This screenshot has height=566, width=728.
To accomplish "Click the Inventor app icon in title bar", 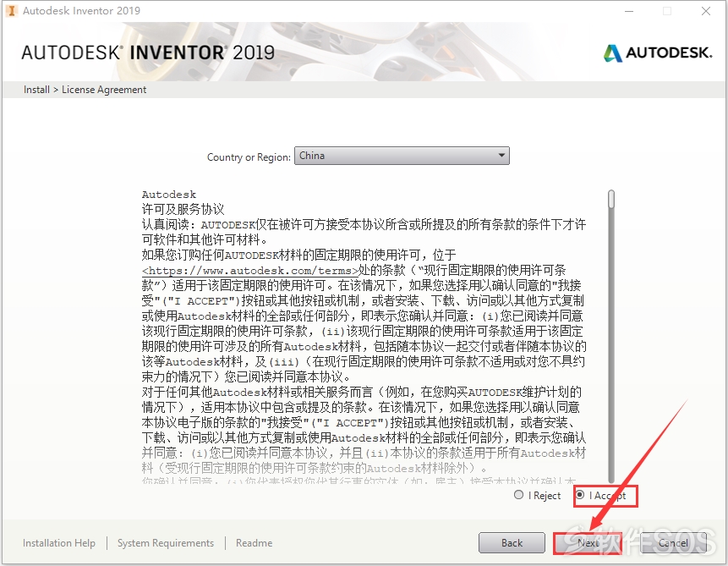I will (12, 11).
